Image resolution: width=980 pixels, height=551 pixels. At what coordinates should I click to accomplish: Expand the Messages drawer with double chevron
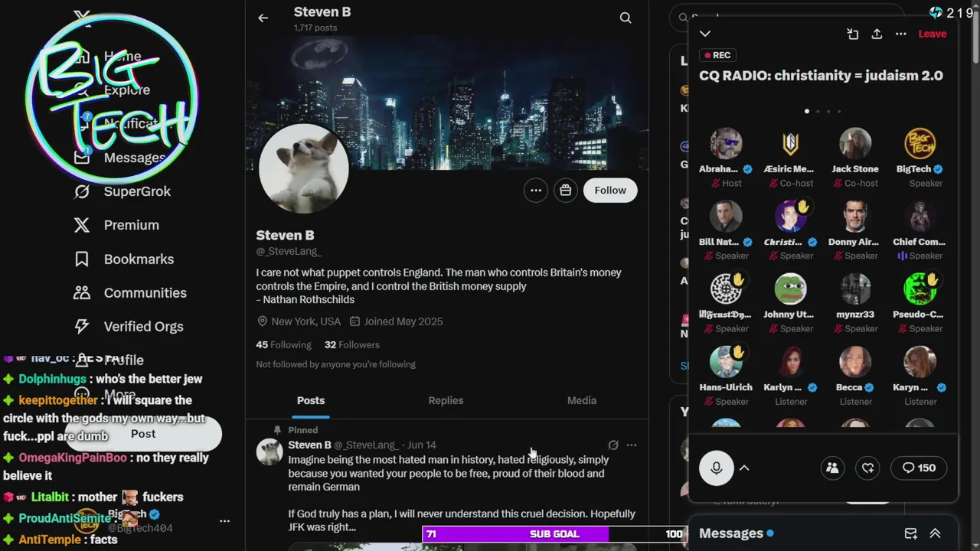pos(935,533)
